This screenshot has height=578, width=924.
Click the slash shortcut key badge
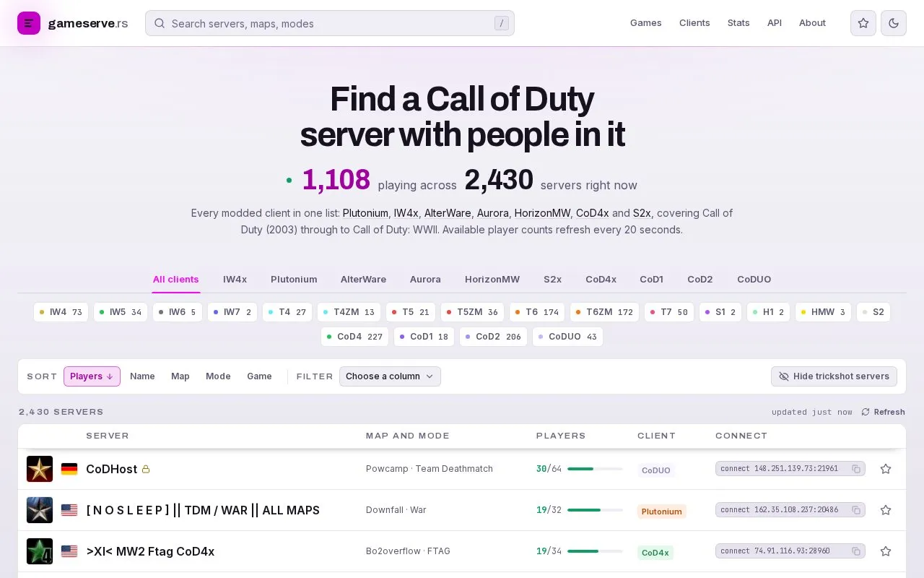coord(502,23)
